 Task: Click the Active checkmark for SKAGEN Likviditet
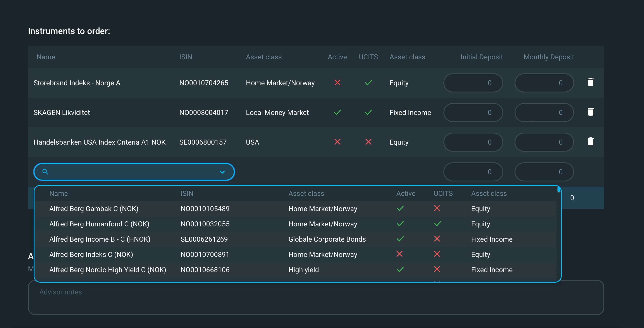click(337, 112)
